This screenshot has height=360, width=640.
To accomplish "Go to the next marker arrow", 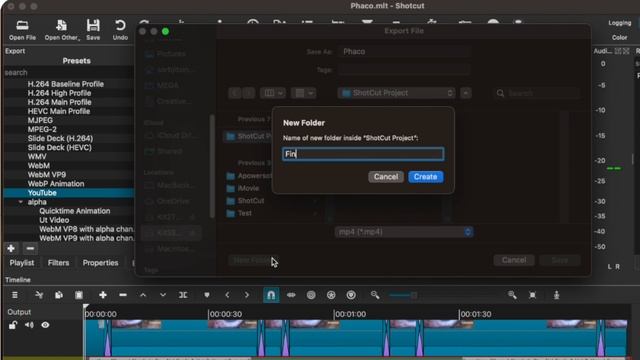I will 247,295.
